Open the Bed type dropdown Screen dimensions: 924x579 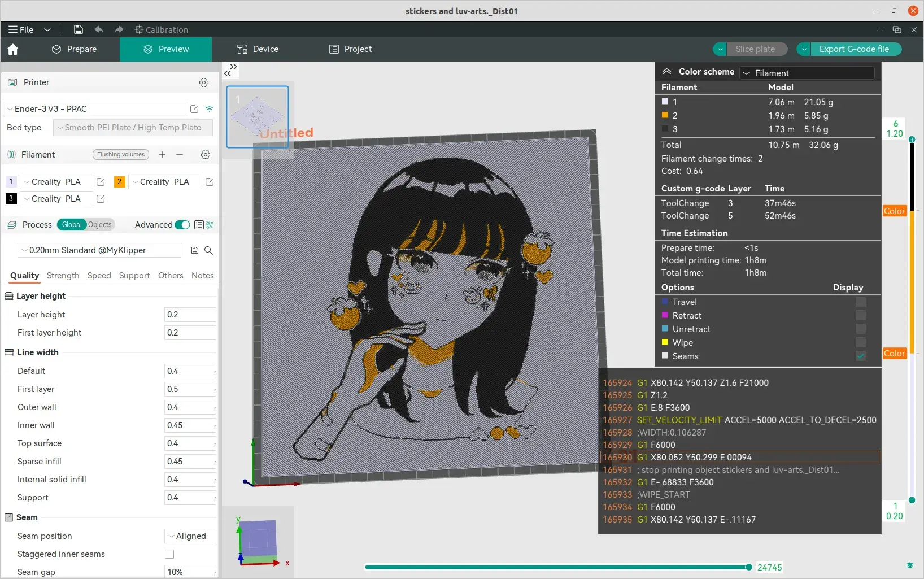(133, 128)
